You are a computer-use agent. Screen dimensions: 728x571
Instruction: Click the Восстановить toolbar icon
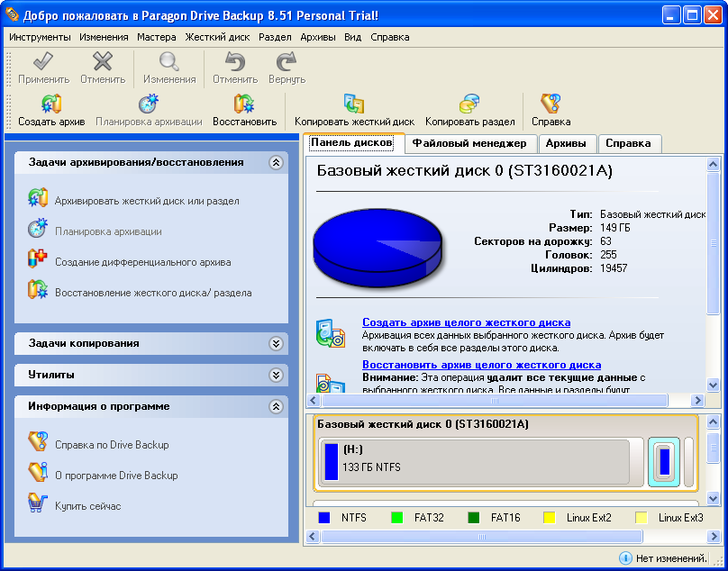pos(244,104)
